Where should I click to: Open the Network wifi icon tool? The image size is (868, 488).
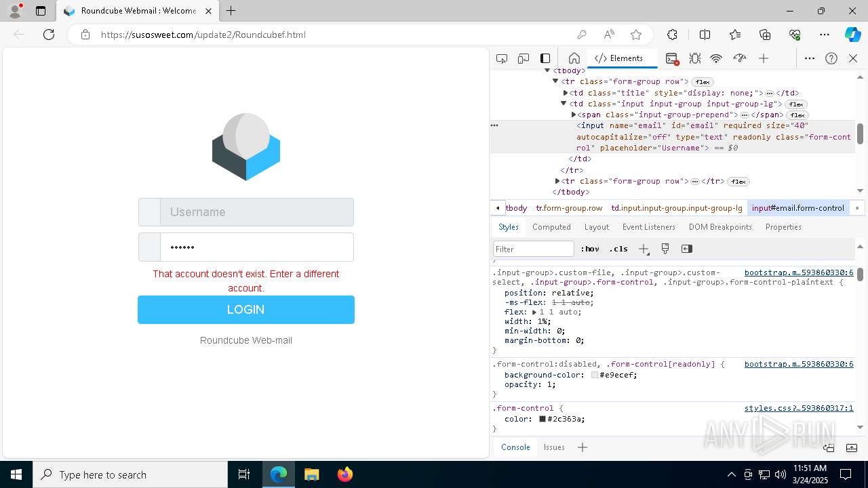tap(716, 58)
